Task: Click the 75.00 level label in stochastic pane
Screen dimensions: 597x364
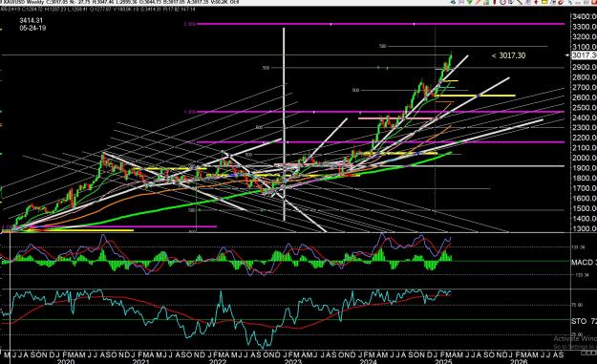Action: 577,305
